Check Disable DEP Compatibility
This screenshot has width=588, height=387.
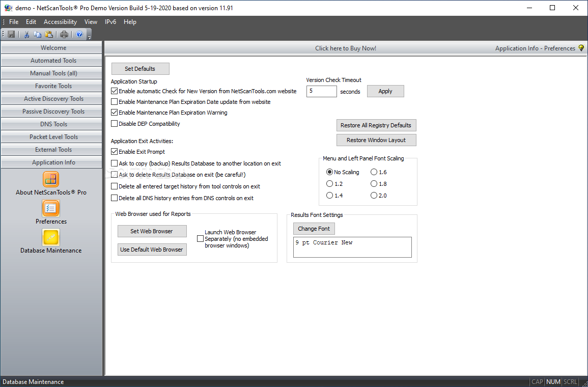pyautogui.click(x=115, y=123)
